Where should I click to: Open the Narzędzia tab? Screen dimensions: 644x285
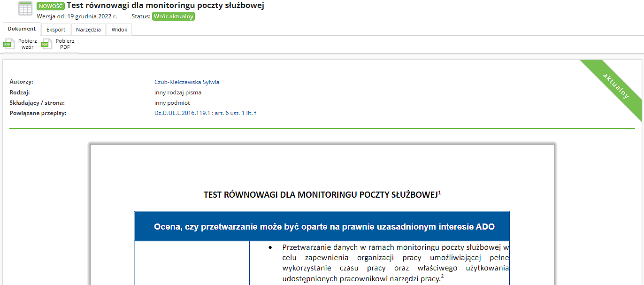pos(88,30)
